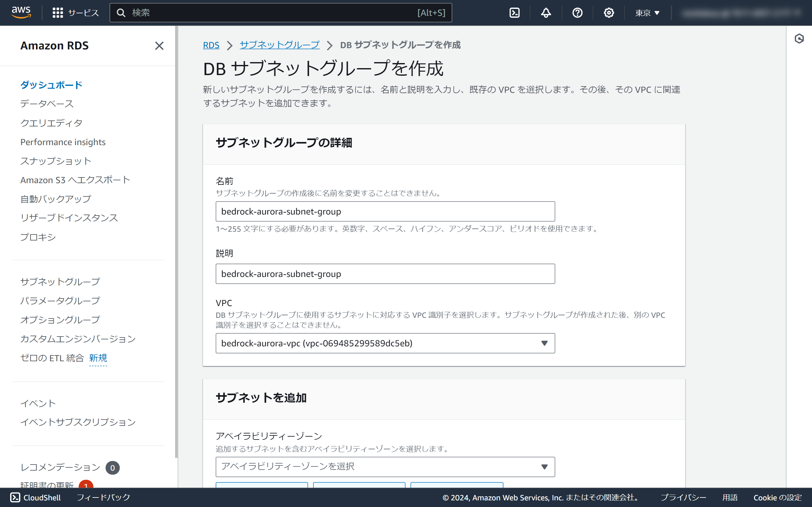Open the VPC bedrock-aurora-vpc dropdown
The width and height of the screenshot is (812, 507).
point(385,343)
